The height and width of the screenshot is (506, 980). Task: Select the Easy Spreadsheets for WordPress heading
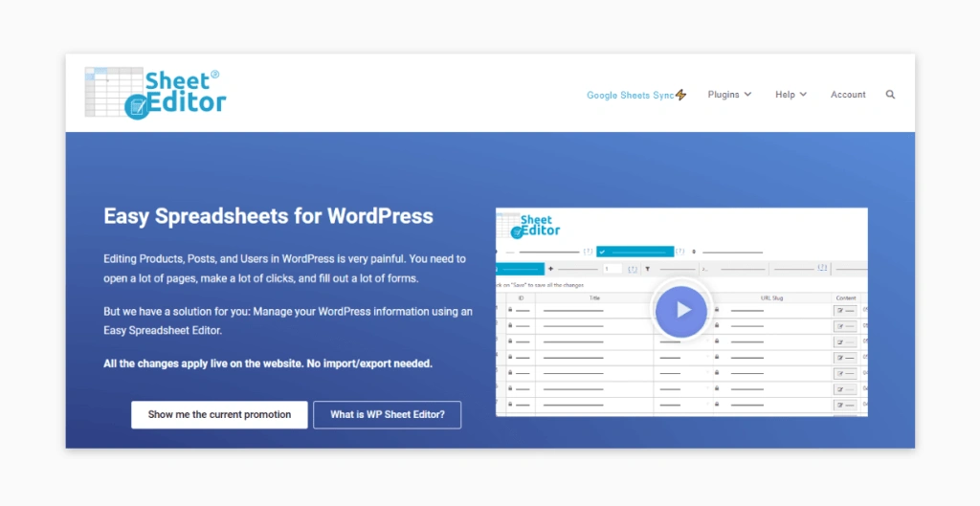click(x=268, y=216)
